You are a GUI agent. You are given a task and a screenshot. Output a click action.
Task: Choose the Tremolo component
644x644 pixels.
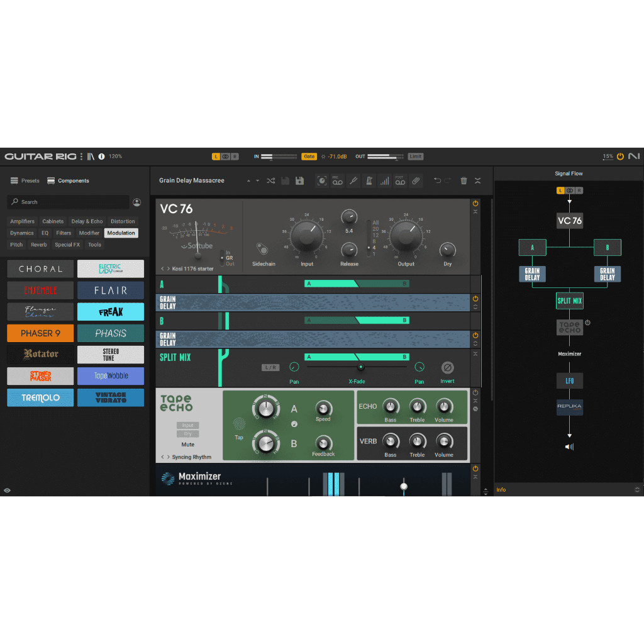pos(40,397)
